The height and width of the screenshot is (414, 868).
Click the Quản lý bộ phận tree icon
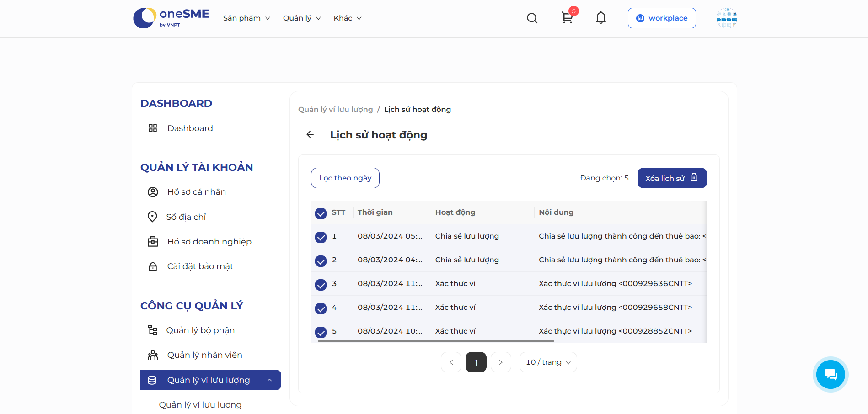pyautogui.click(x=152, y=330)
